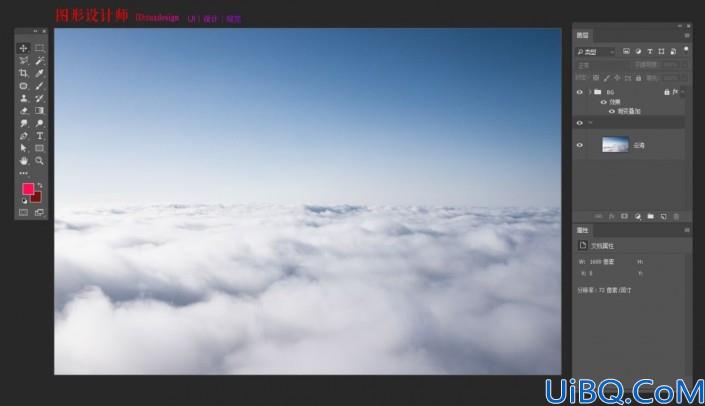This screenshot has width=705, height=406.
Task: Expand the group in the selected row
Action: (x=590, y=123)
